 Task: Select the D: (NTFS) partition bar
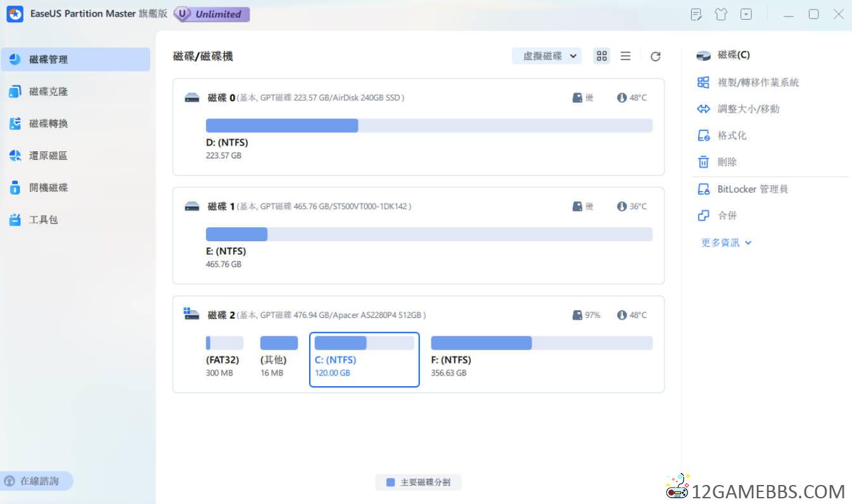429,125
